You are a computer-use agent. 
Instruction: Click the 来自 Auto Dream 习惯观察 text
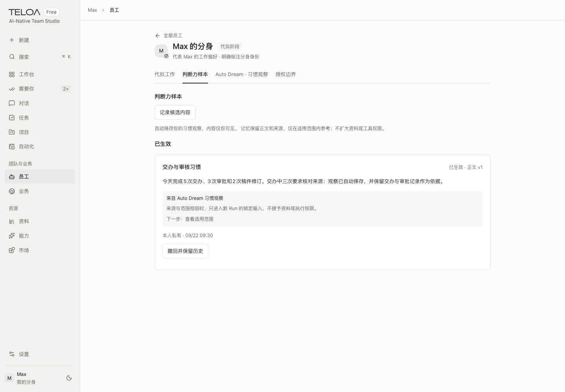(195, 198)
